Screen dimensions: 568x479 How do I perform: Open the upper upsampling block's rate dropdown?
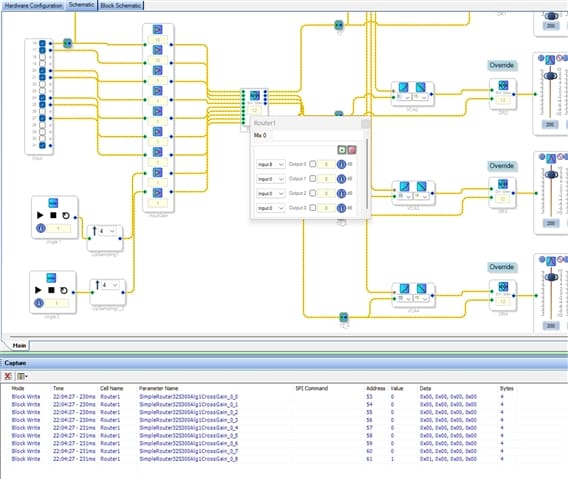point(108,231)
